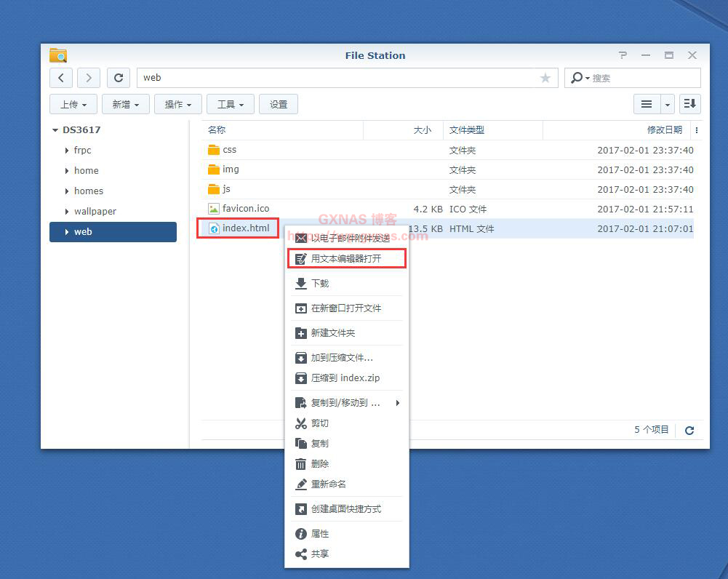Click the forward navigation arrow
Screen dimensions: 728x579
[88, 78]
